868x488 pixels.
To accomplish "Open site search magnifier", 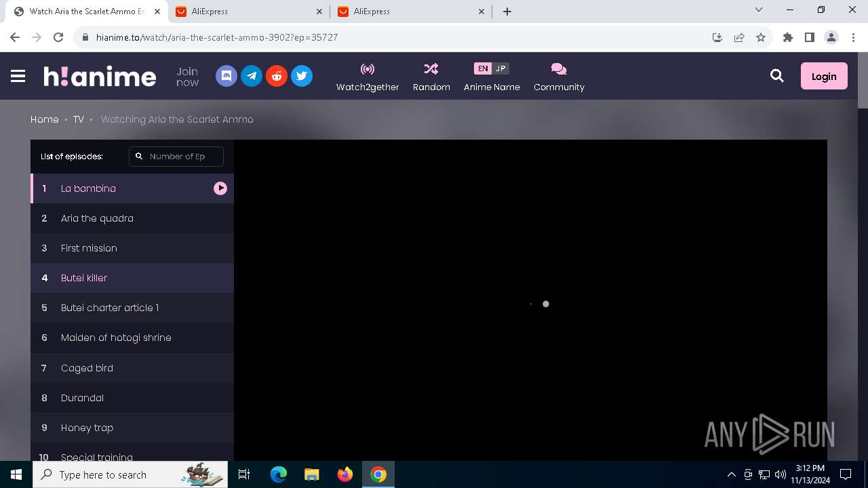I will click(x=777, y=76).
